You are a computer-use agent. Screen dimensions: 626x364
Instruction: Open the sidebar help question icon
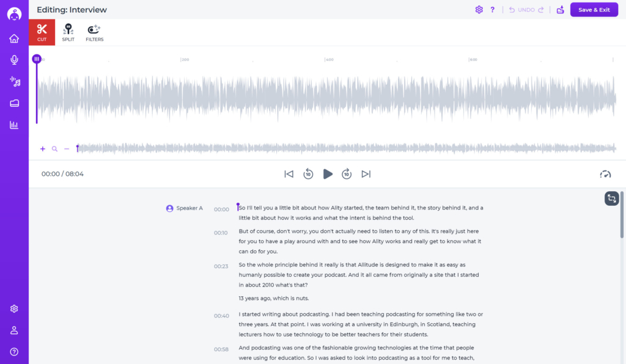[15, 352]
